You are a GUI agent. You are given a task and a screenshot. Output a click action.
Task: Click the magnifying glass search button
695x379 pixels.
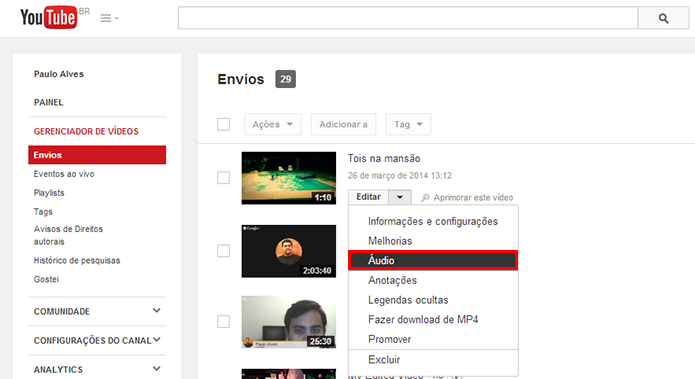663,18
